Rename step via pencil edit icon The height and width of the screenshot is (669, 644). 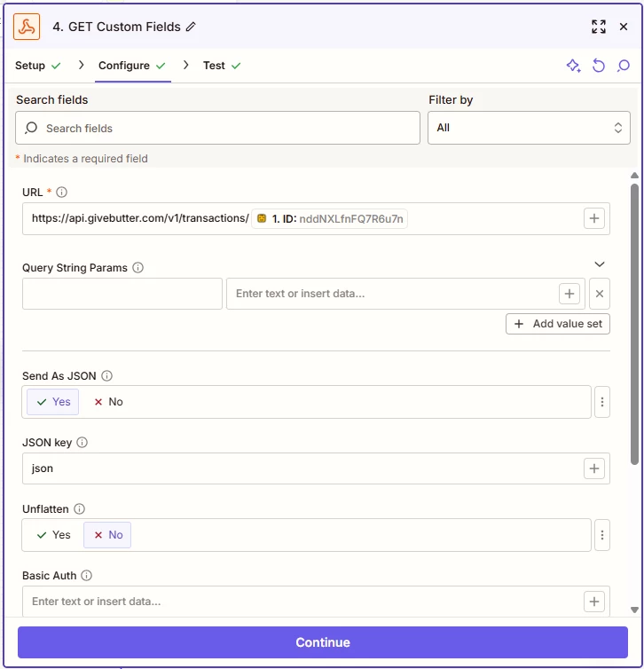pyautogui.click(x=191, y=27)
